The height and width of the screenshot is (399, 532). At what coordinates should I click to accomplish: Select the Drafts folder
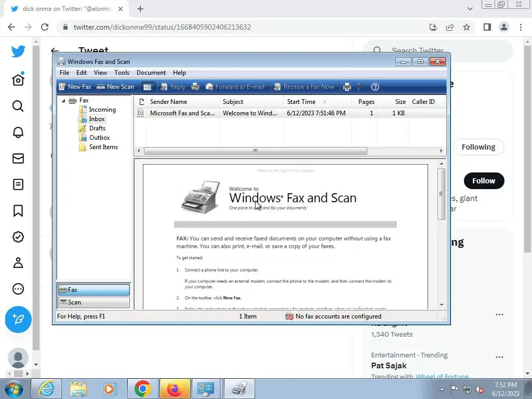point(97,128)
